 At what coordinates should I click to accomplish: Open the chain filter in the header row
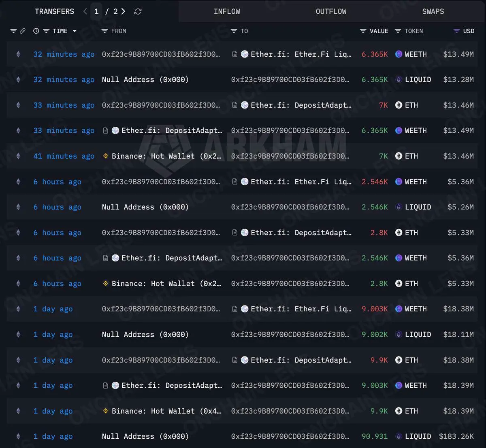click(x=13, y=31)
